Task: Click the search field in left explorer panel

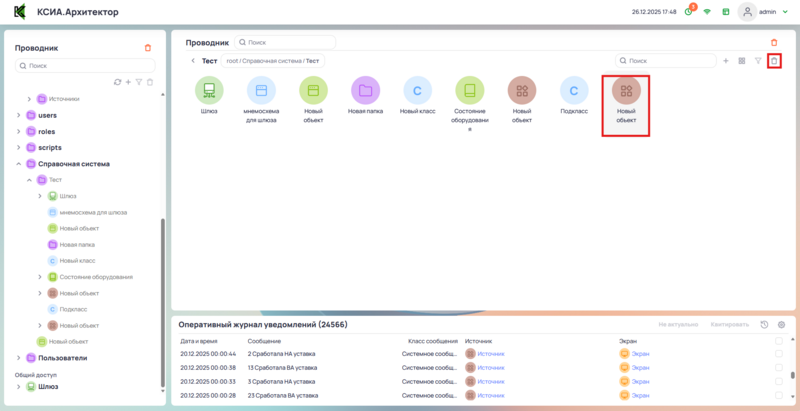Action: [x=85, y=66]
